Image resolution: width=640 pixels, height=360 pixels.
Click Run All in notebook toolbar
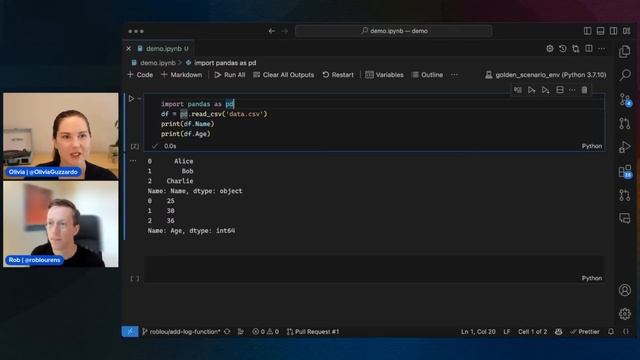(229, 75)
